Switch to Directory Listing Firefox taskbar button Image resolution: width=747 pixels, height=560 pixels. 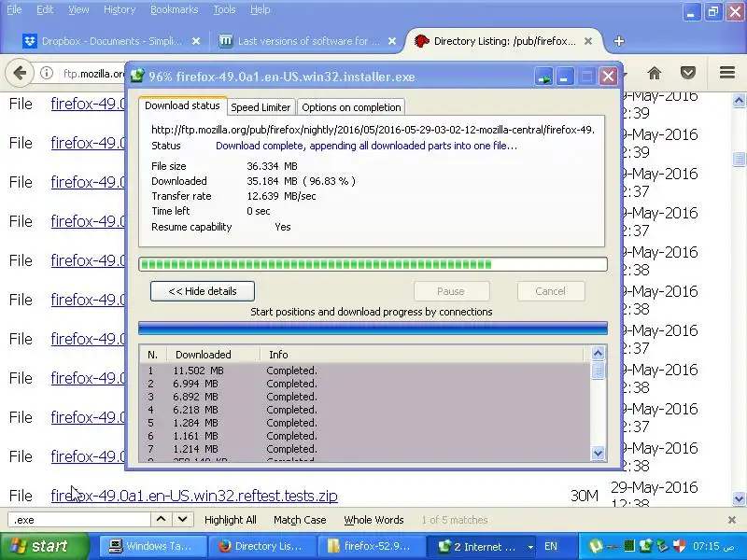[262, 546]
